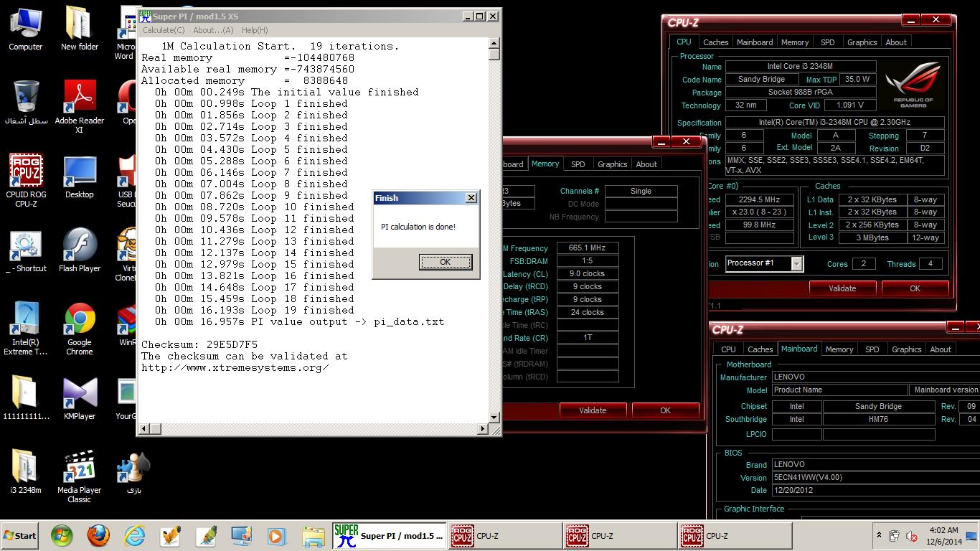Open Memory tab in bottom CPU-Z window

tap(839, 349)
